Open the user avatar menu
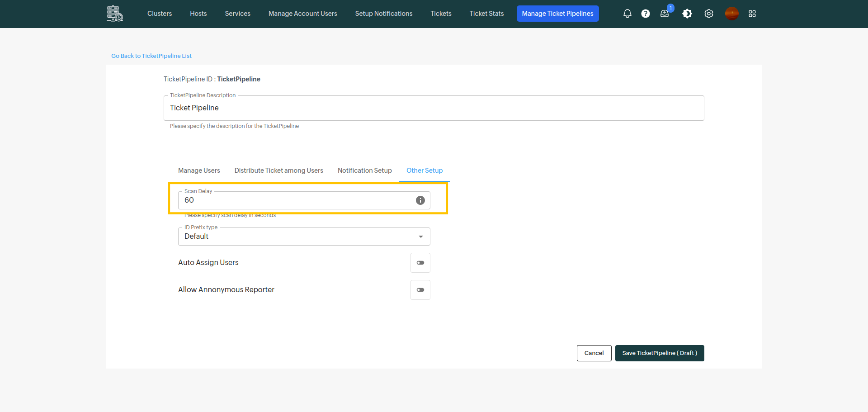868x412 pixels. pyautogui.click(x=731, y=14)
